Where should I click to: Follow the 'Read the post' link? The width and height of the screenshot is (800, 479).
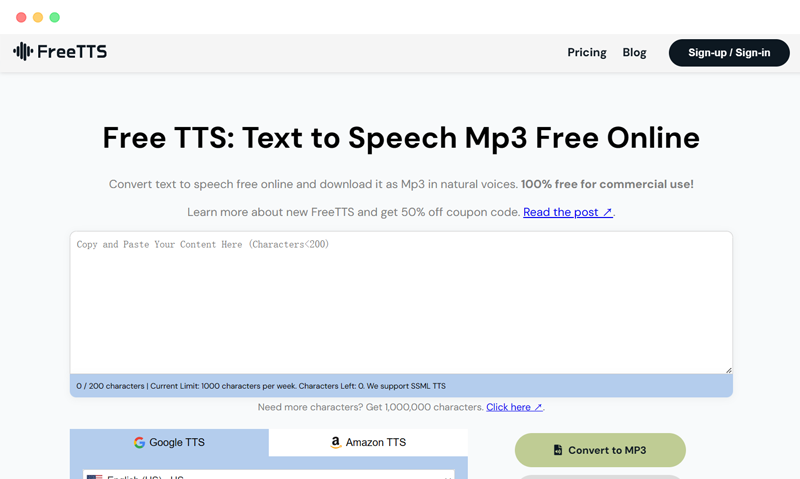pos(568,212)
